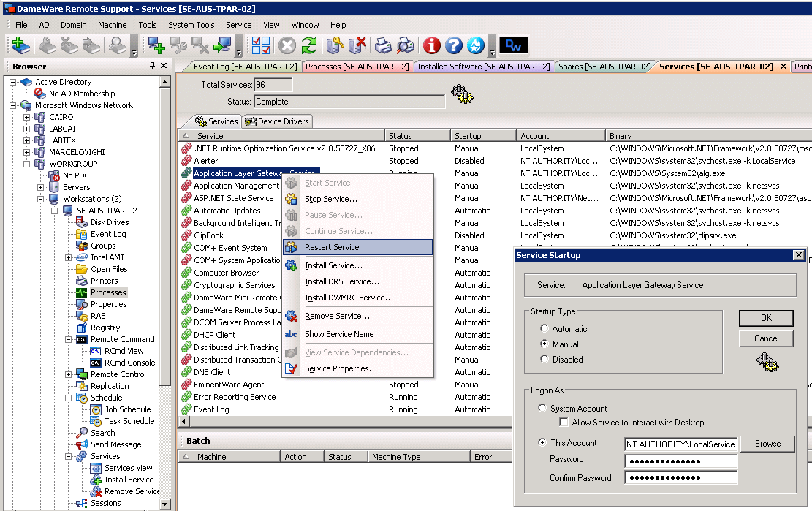
Task: Click the add machine monitor-plus toolbar icon
Action: pyautogui.click(x=156, y=45)
